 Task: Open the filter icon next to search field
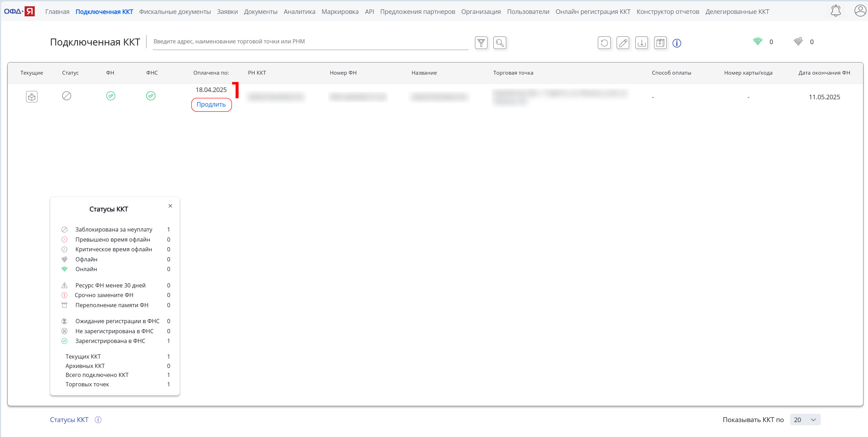pyautogui.click(x=481, y=43)
